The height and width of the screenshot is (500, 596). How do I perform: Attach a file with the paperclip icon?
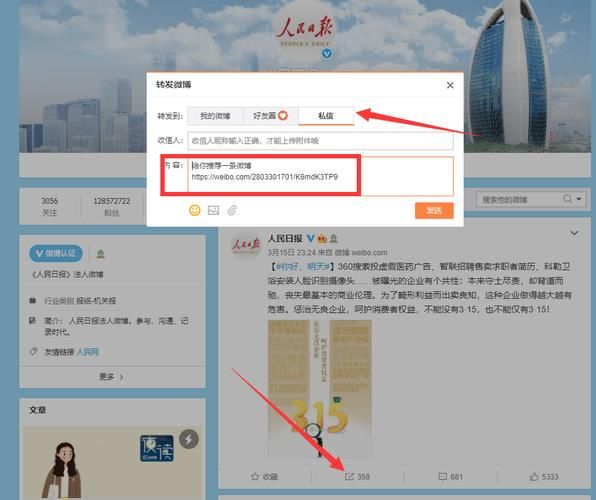(x=232, y=210)
